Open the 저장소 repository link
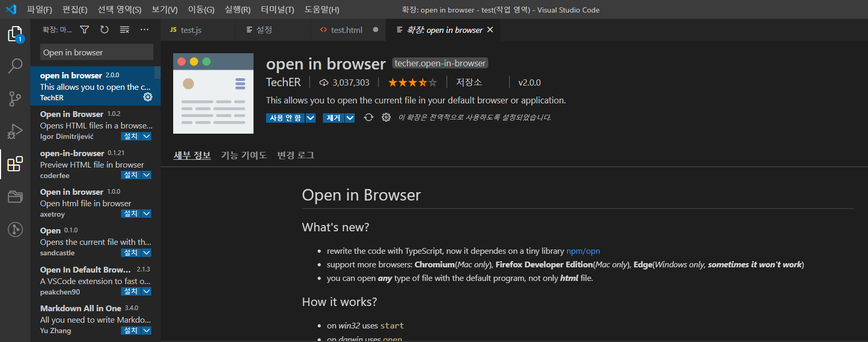 coord(469,82)
